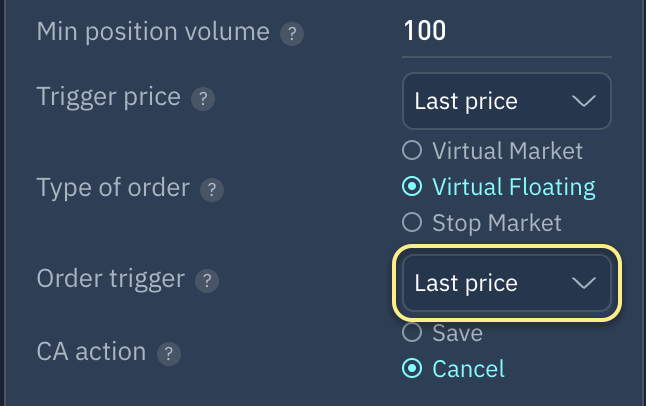The image size is (646, 406).
Task: Click the Type of order label
Action: [x=113, y=188]
